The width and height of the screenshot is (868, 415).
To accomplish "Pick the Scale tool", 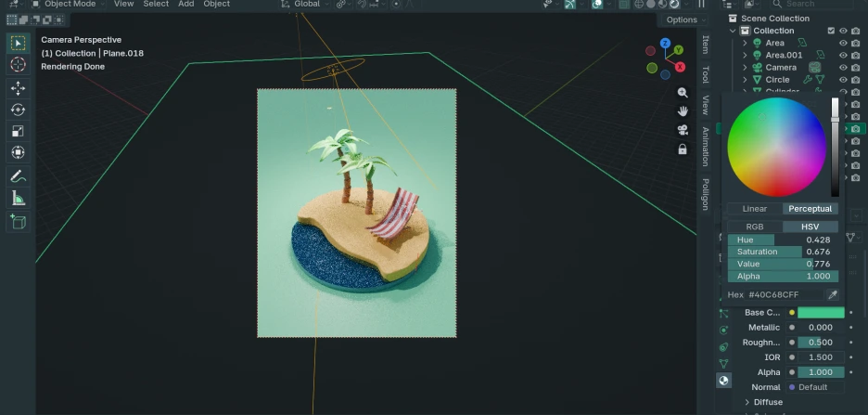I will 19,131.
